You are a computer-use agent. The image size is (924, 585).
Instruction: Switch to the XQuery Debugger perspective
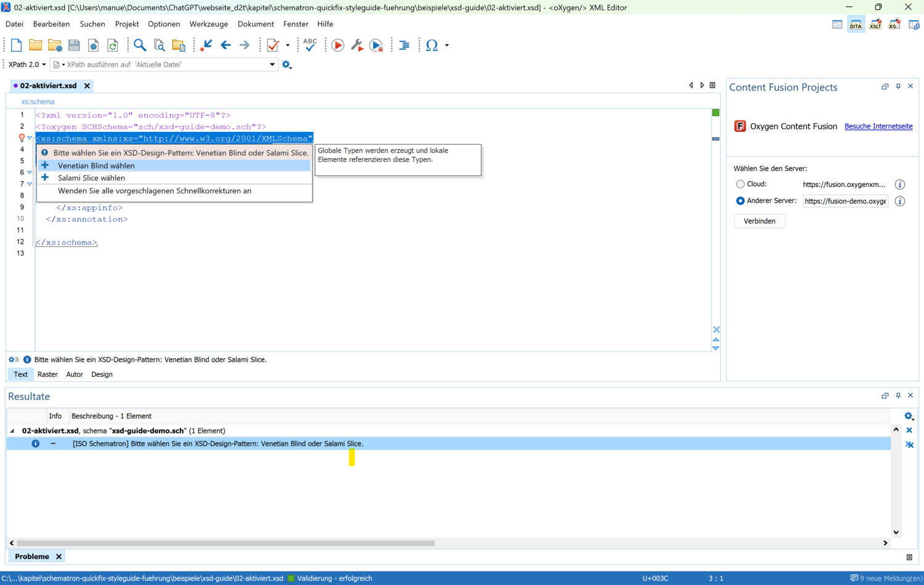point(894,25)
